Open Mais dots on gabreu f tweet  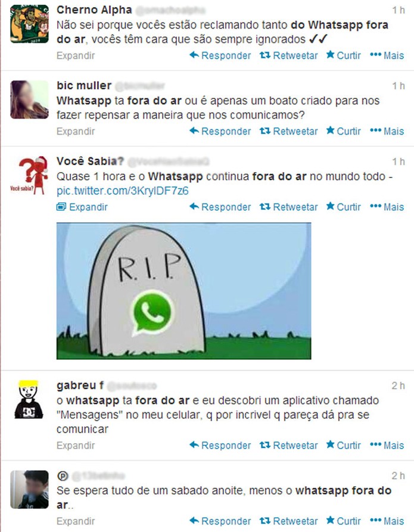point(375,445)
